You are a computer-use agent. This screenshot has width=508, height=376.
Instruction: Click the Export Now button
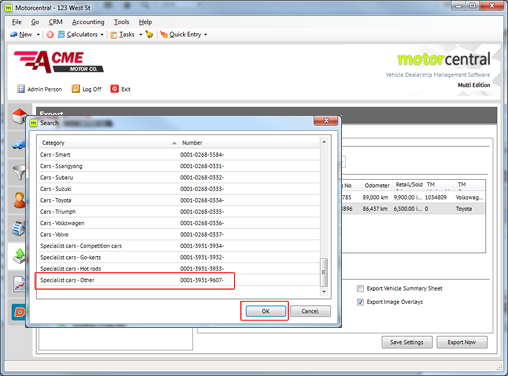[x=462, y=342]
